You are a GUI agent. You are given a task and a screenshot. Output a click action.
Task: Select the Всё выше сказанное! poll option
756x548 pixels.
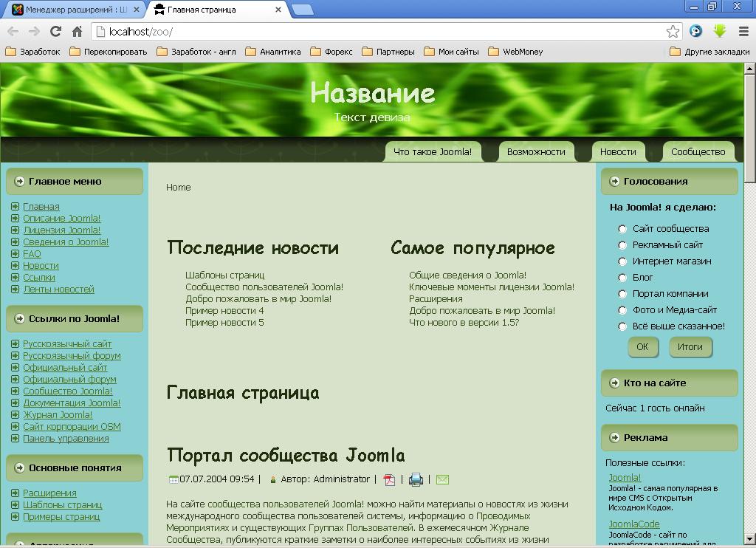[x=622, y=326]
